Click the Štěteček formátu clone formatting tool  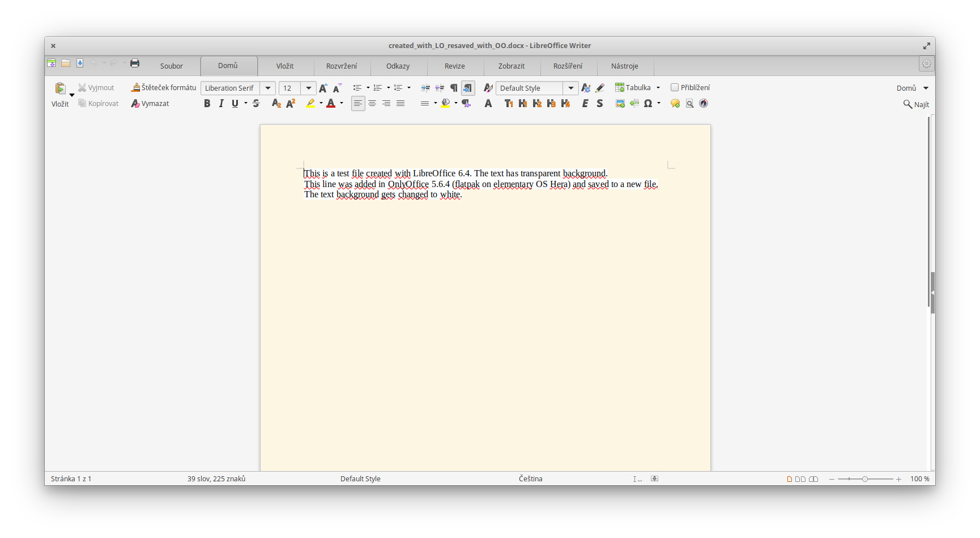coord(164,87)
